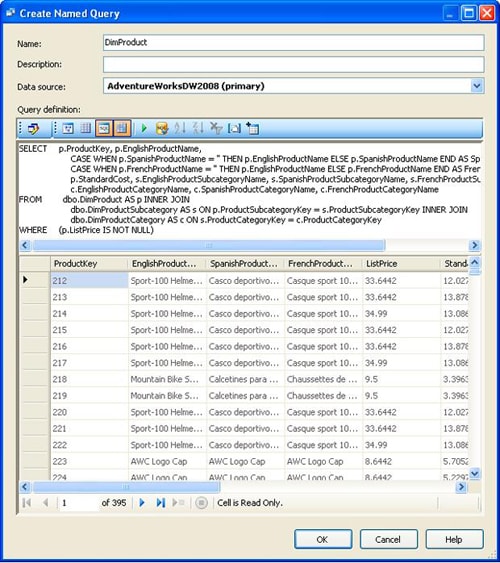
Task: Click results grid vertical scroll down arrow
Action: tap(475, 474)
